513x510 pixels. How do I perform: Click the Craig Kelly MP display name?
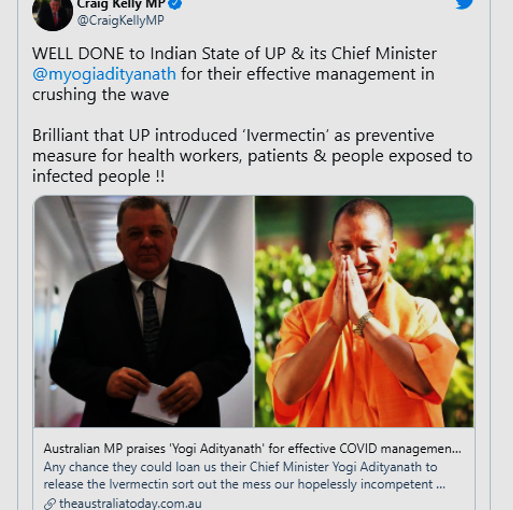click(x=121, y=4)
